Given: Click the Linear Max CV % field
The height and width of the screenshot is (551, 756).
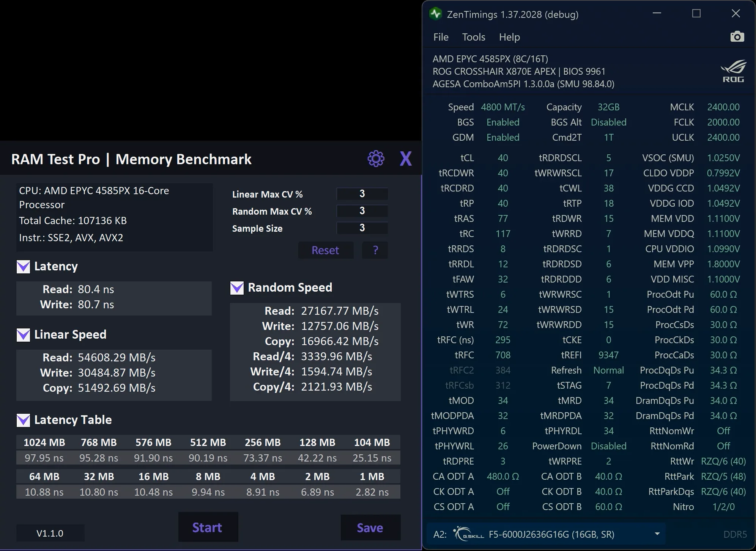Looking at the screenshot, I should [x=362, y=194].
